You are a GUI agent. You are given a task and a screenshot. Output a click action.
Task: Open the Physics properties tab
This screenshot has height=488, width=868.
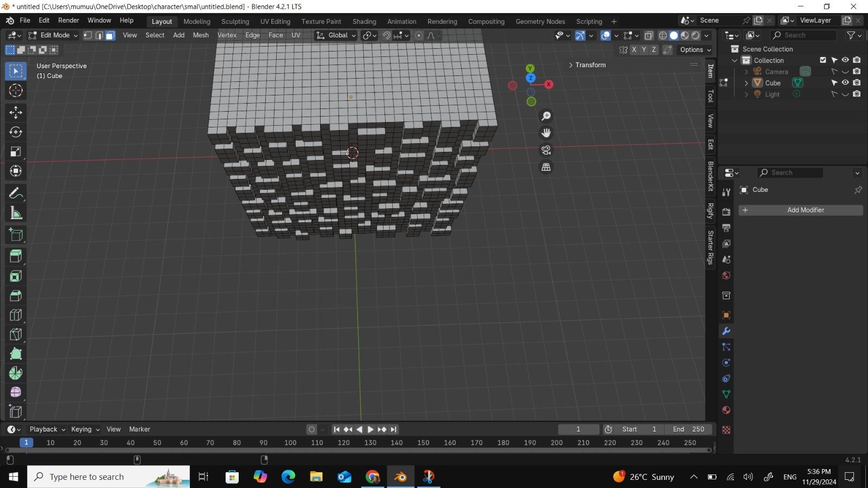pyautogui.click(x=726, y=363)
